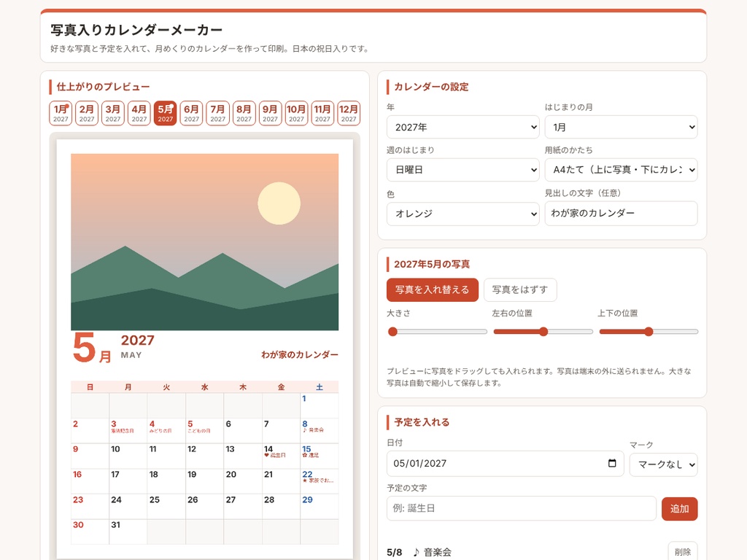Click day 14 誕生日 calendar cell
Viewport: 747px width, 560px height.
(281, 456)
